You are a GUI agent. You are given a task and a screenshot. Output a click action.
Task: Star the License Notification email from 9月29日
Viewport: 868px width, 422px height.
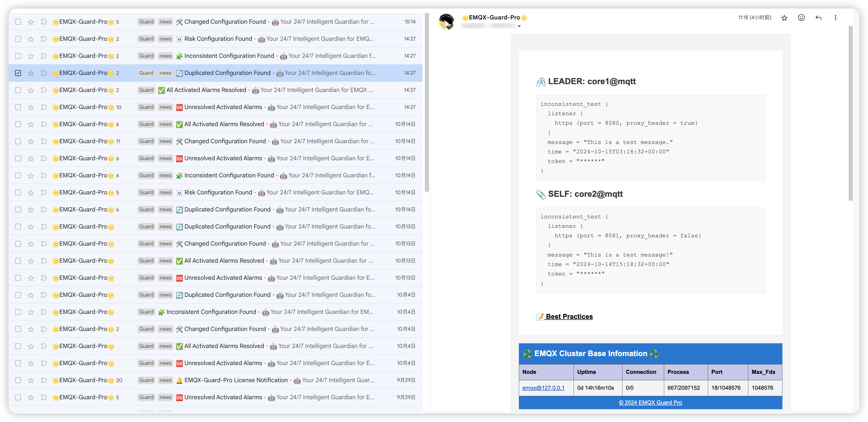[x=31, y=380]
